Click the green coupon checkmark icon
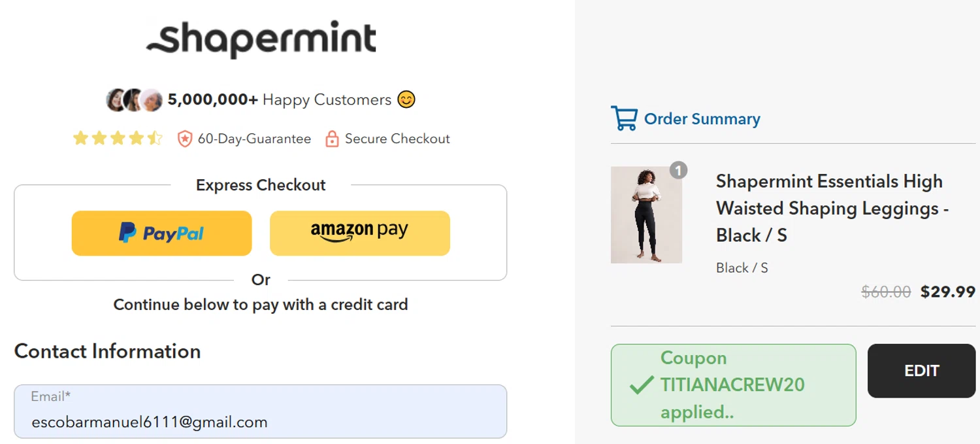The width and height of the screenshot is (980, 444). click(x=641, y=385)
